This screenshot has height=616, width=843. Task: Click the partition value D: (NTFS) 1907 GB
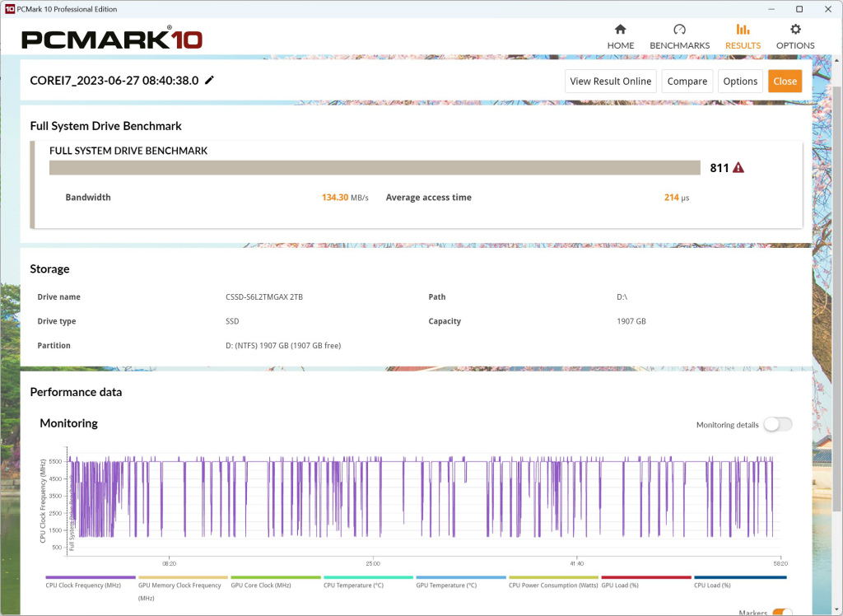coord(283,345)
